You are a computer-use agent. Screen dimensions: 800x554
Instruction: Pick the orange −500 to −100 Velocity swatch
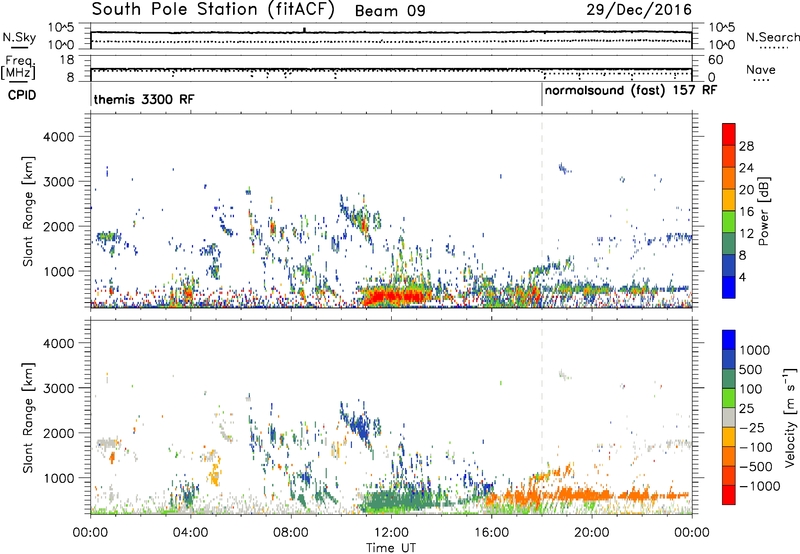pyautogui.click(x=729, y=456)
